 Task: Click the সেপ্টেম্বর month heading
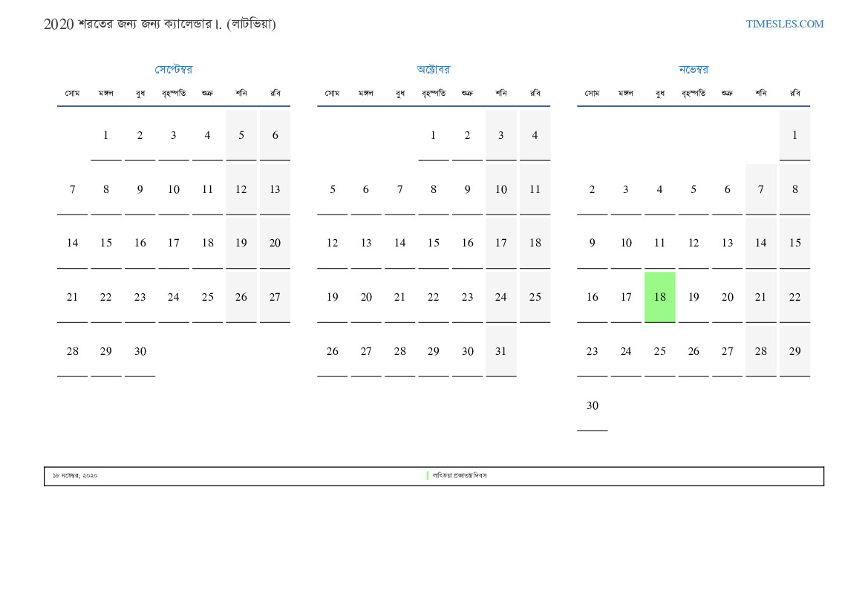pyautogui.click(x=173, y=70)
